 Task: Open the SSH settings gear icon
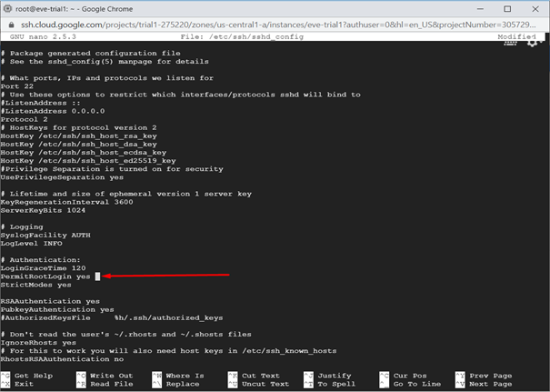532,43
